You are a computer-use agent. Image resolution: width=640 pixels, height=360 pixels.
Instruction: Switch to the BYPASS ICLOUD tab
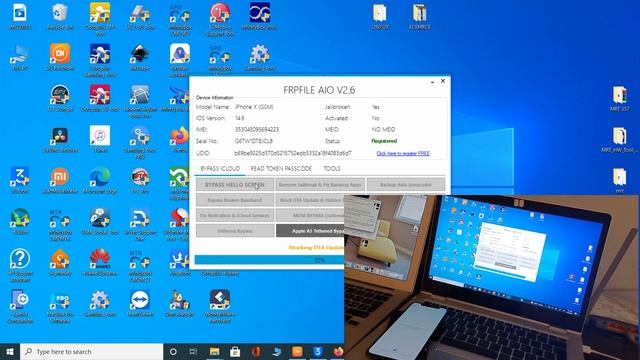(220, 169)
